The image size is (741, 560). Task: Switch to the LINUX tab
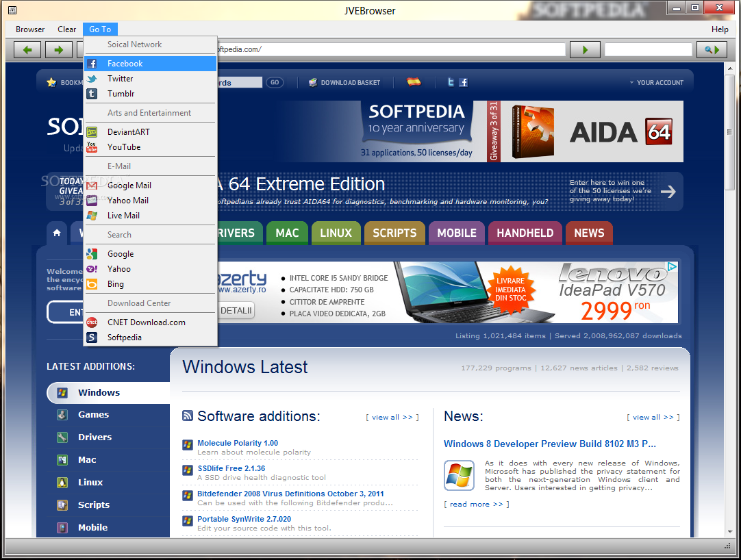tap(336, 233)
